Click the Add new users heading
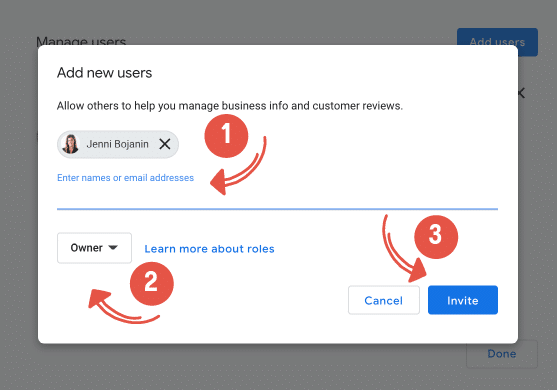The height and width of the screenshot is (391, 558). (x=104, y=73)
